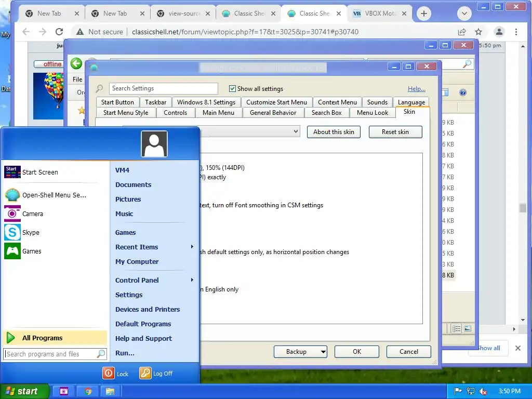Viewport: 532px width, 399px height.
Task: Open Chrome tab search dropdown
Action: (464, 14)
